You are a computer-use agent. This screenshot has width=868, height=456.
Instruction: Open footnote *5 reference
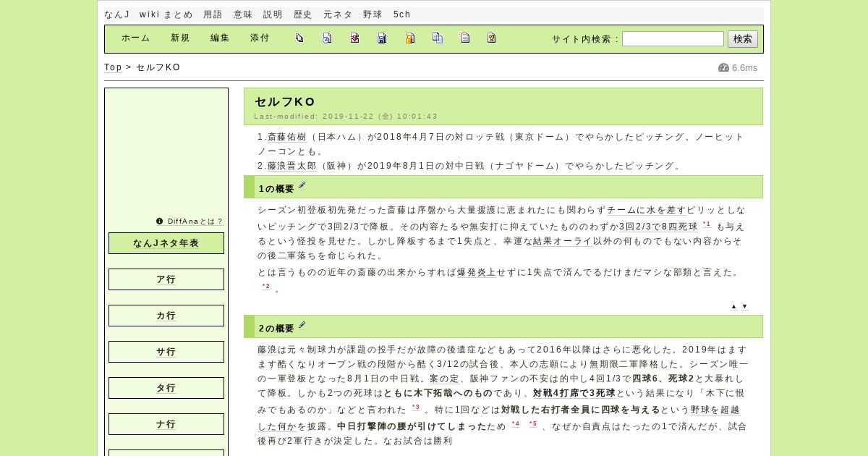(x=532, y=424)
